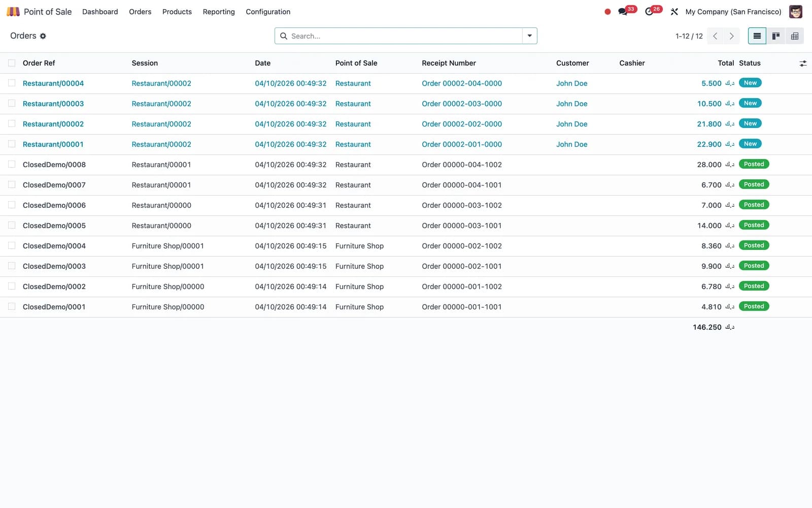The width and height of the screenshot is (812, 508).
Task: Switch to pivot table view
Action: click(x=795, y=36)
